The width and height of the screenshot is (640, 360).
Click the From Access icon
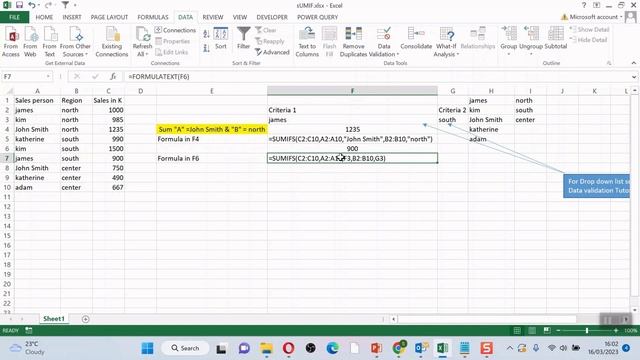tap(11, 42)
